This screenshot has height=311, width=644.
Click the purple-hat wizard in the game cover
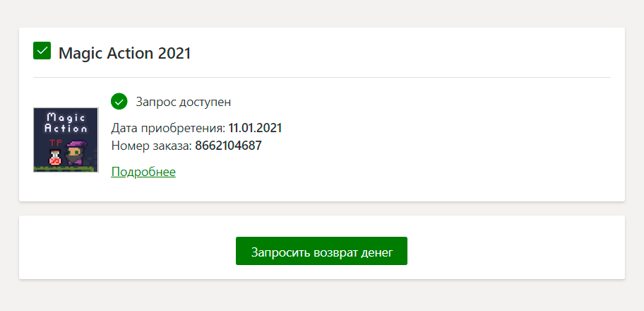tap(75, 153)
